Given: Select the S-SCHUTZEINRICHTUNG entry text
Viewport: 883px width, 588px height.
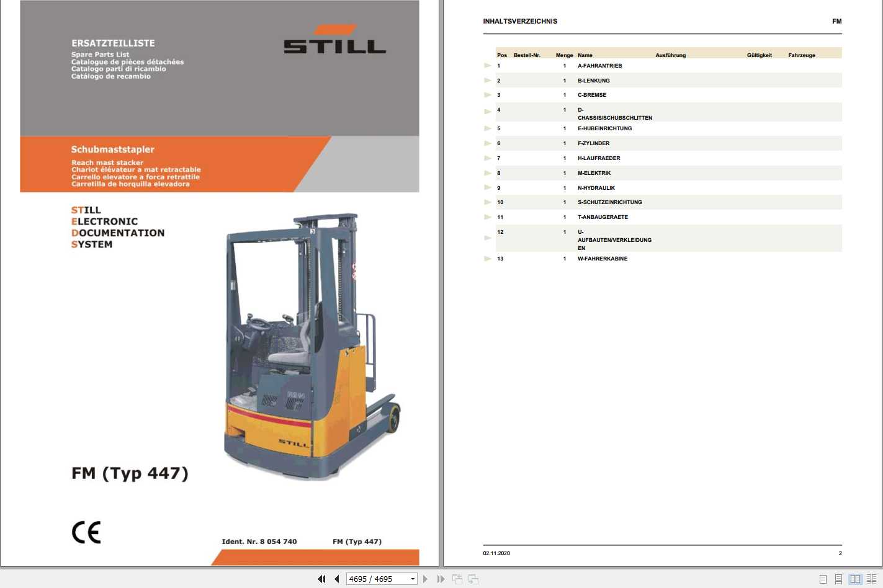Looking at the screenshot, I should (x=610, y=202).
